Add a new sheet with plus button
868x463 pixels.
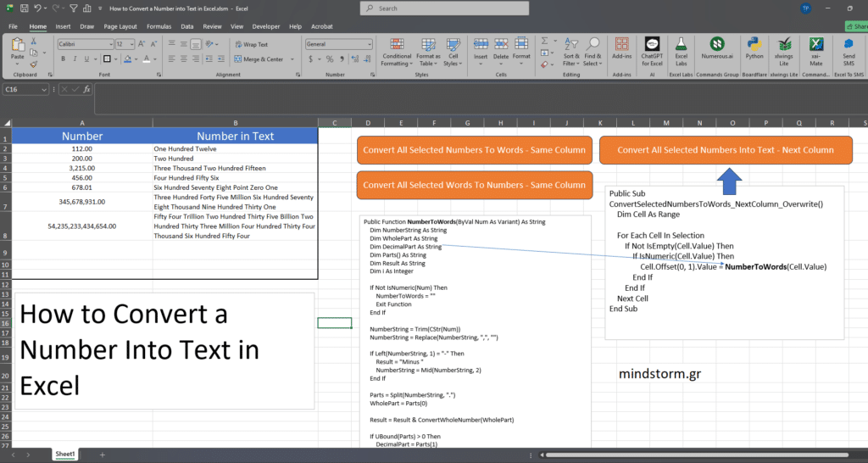click(102, 455)
